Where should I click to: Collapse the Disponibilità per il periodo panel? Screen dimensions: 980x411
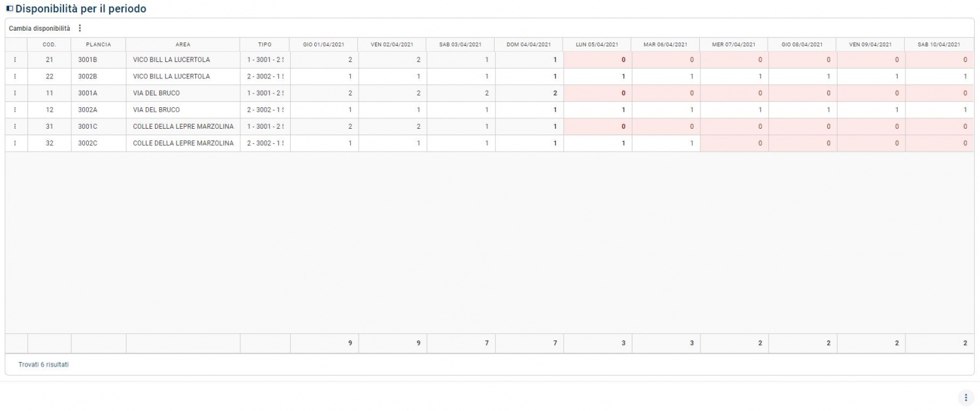(10, 9)
